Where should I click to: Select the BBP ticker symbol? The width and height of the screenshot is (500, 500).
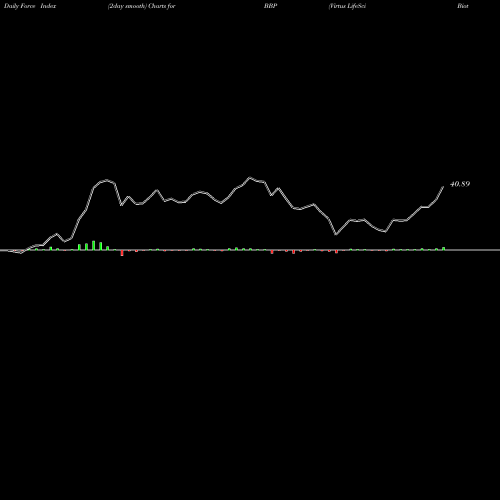pyautogui.click(x=270, y=6)
